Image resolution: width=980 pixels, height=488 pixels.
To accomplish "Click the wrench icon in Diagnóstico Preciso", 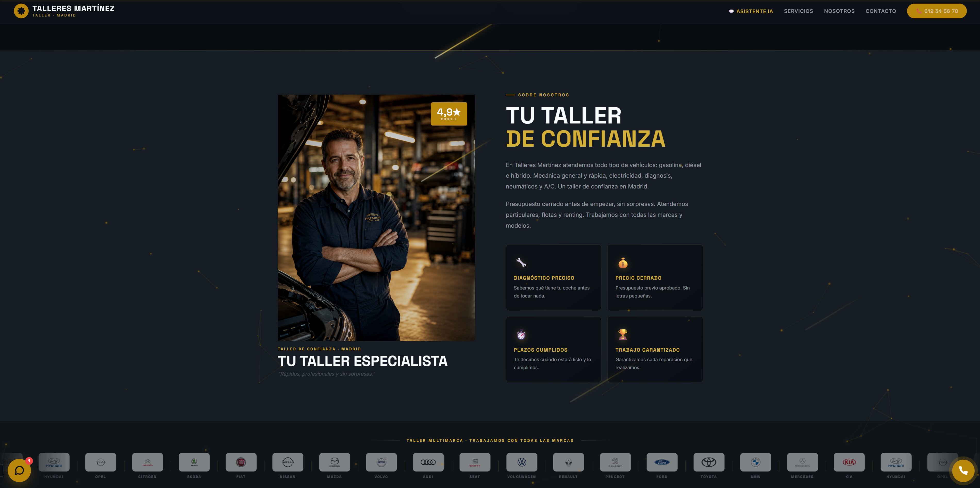I will [x=521, y=262].
